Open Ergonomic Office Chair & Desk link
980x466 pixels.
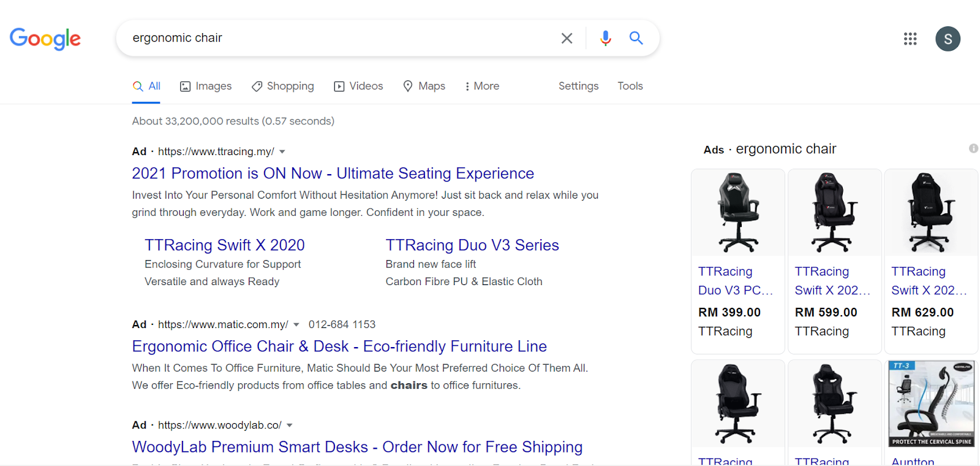pyautogui.click(x=339, y=346)
